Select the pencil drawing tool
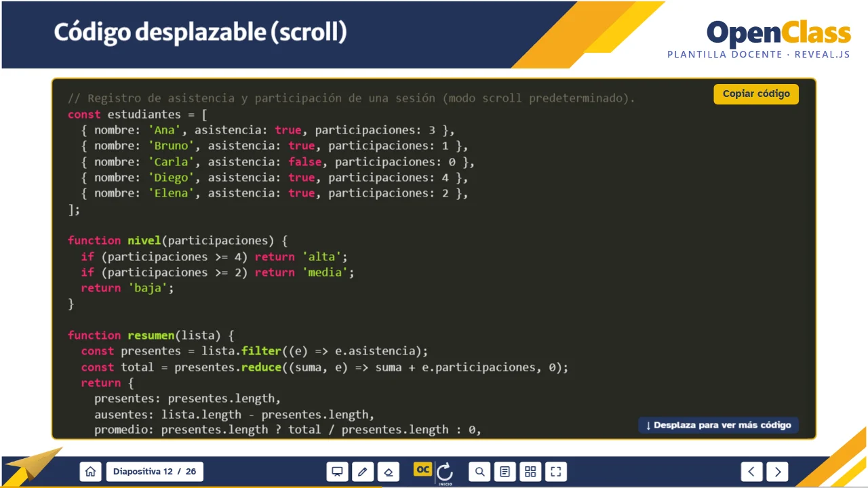This screenshot has width=868, height=488. pos(363,472)
